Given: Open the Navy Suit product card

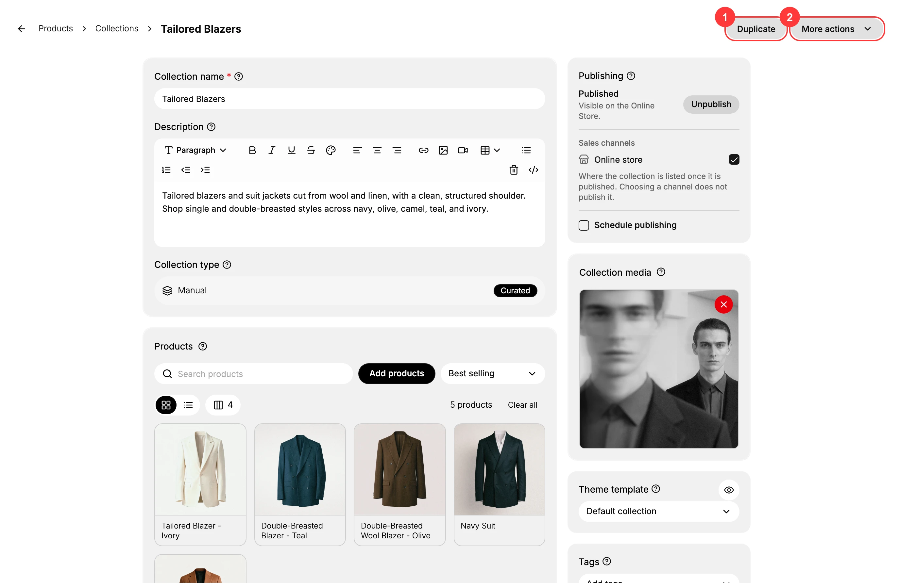Looking at the screenshot, I should click(499, 484).
